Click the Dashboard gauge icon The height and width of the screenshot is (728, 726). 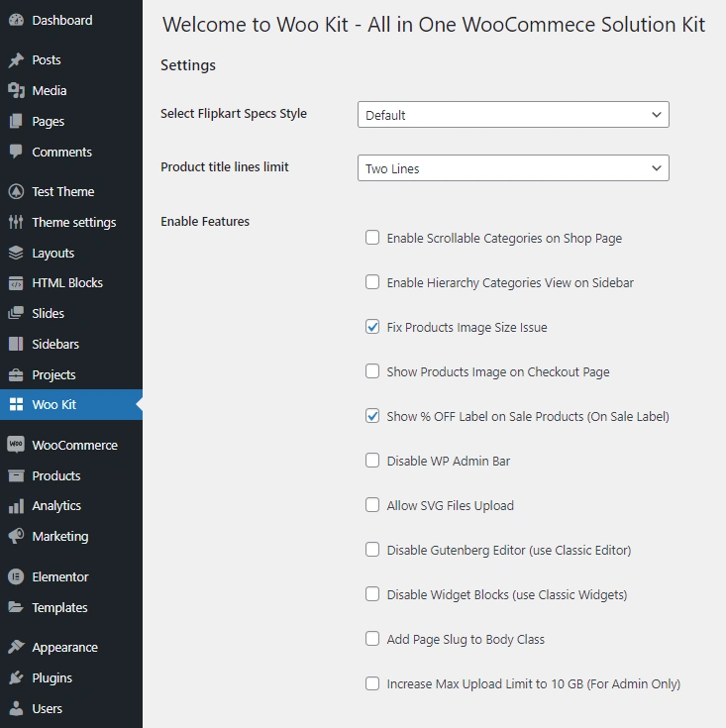[16, 20]
